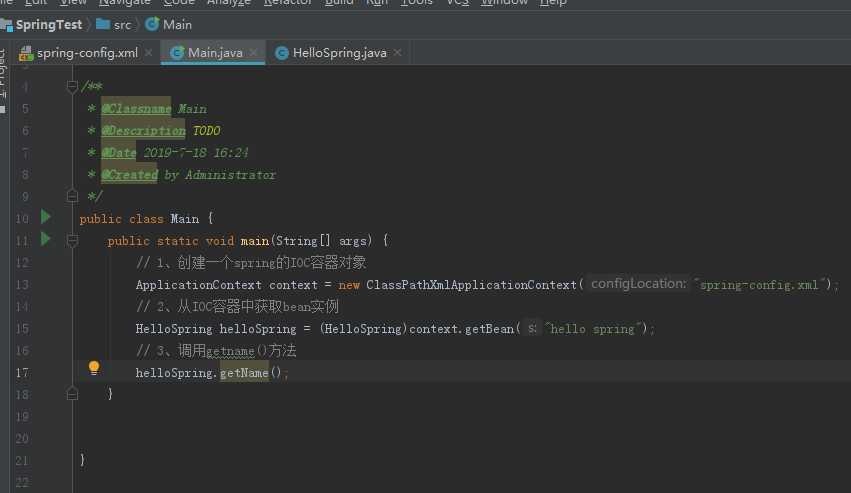The height and width of the screenshot is (493, 851).
Task: Select SpringTest project breadcrumb
Action: [48, 25]
